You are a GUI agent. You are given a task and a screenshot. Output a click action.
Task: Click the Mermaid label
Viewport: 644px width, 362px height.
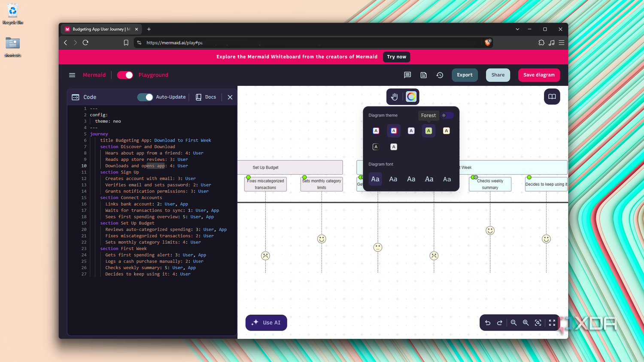coord(94,75)
